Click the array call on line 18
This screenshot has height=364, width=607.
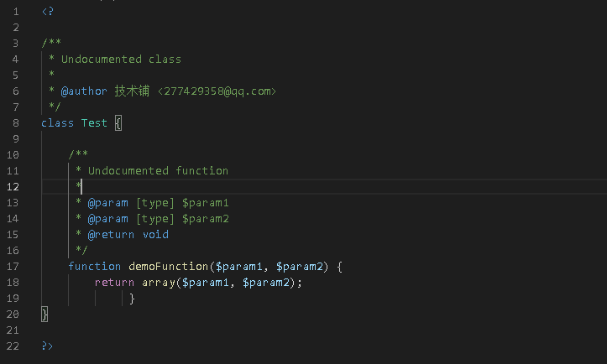click(x=157, y=283)
